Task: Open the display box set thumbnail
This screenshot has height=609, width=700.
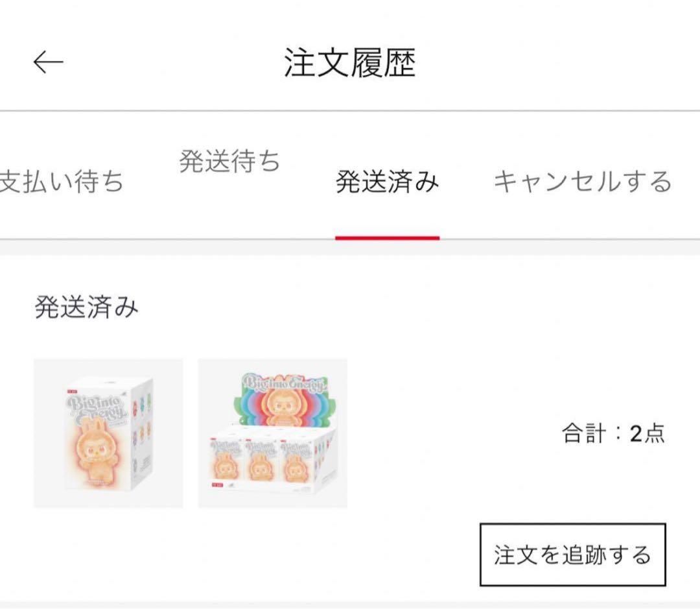Action: [272, 433]
